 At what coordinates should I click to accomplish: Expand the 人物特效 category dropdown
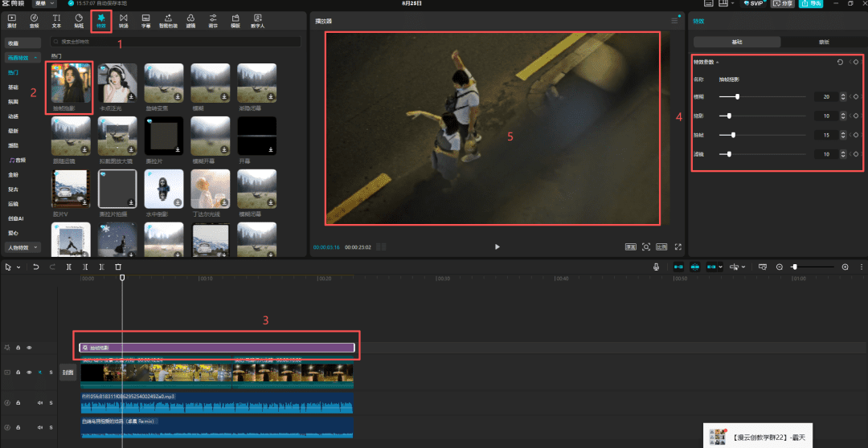coord(23,247)
